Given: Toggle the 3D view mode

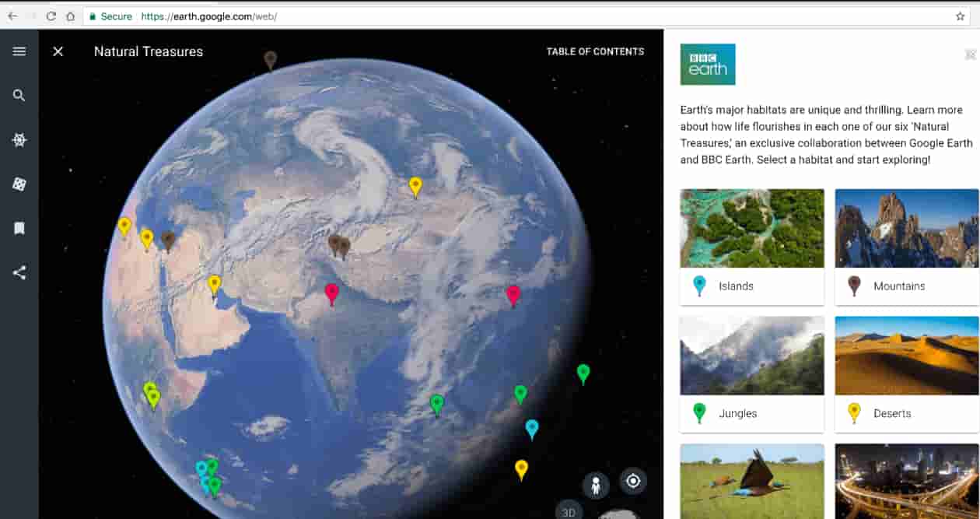Looking at the screenshot, I should [x=568, y=511].
